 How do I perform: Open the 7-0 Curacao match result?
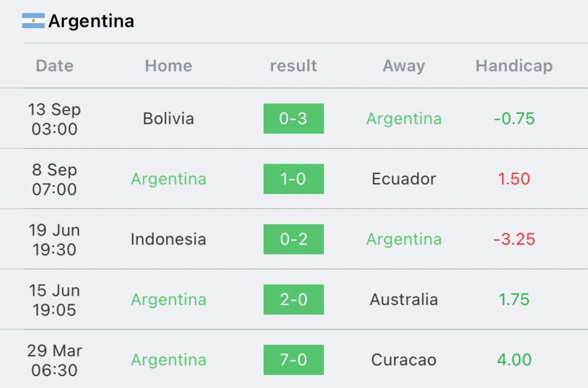(x=293, y=360)
